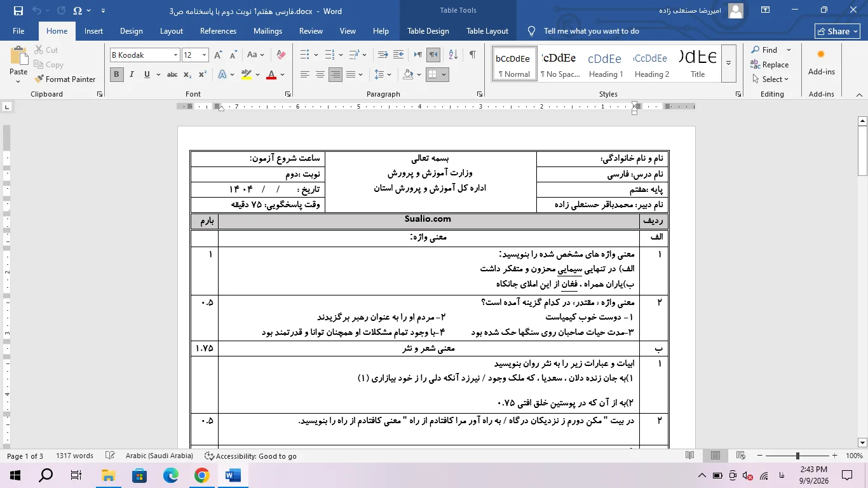Expand line spacing options dropdown
Image resolution: width=868 pixels, height=488 pixels.
pyautogui.click(x=390, y=74)
